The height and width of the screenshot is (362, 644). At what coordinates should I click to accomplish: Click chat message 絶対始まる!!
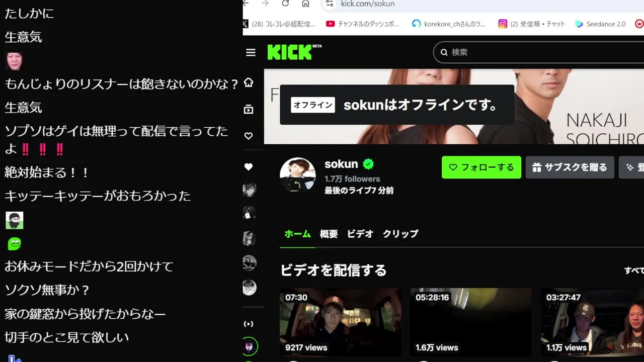(x=47, y=172)
